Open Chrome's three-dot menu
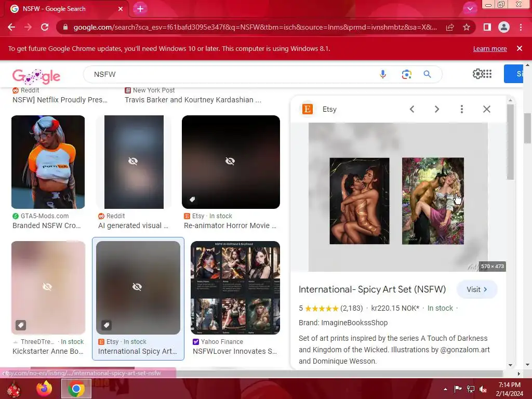The image size is (532, 399). click(521, 27)
